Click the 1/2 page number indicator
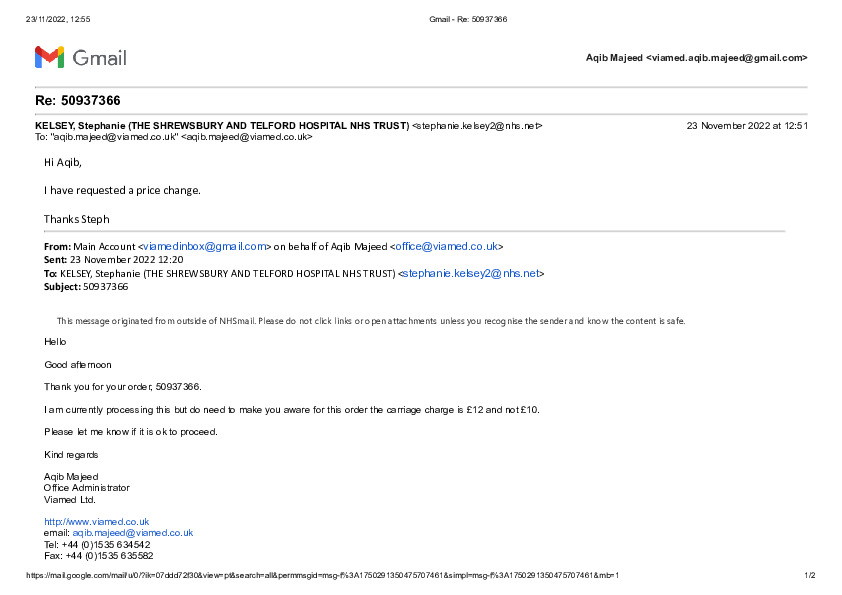 point(810,575)
